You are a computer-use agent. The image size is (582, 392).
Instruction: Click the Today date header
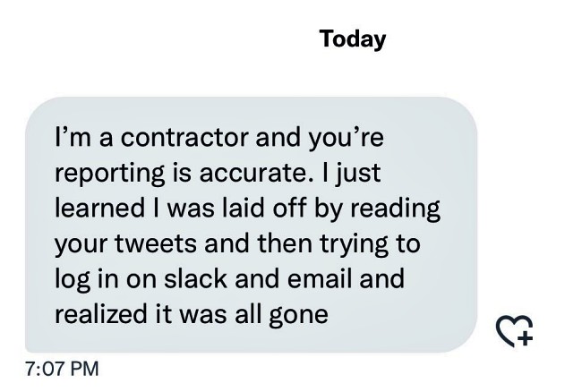353,39
